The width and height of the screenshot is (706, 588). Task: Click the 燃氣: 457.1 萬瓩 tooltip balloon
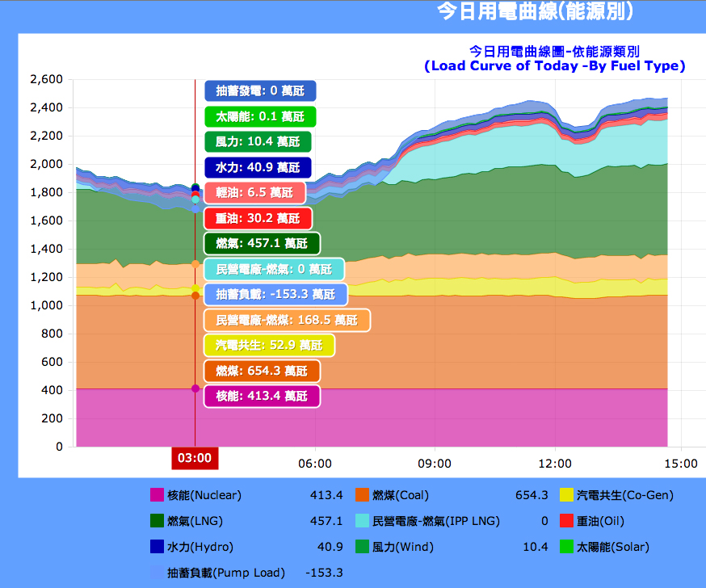(x=262, y=244)
